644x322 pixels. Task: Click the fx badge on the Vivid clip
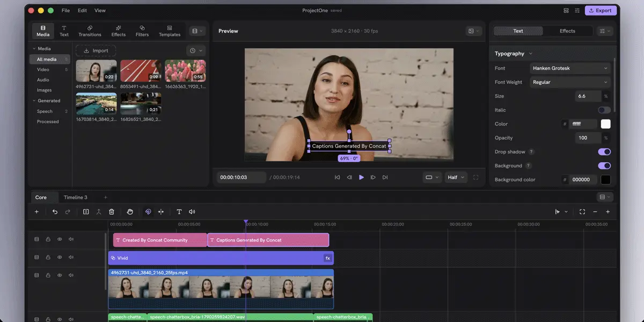327,258
